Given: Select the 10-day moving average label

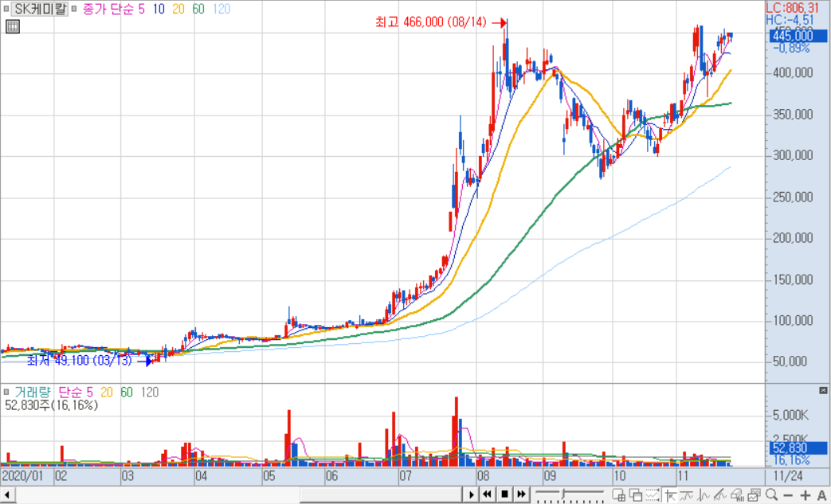Looking at the screenshot, I should click(x=158, y=9).
